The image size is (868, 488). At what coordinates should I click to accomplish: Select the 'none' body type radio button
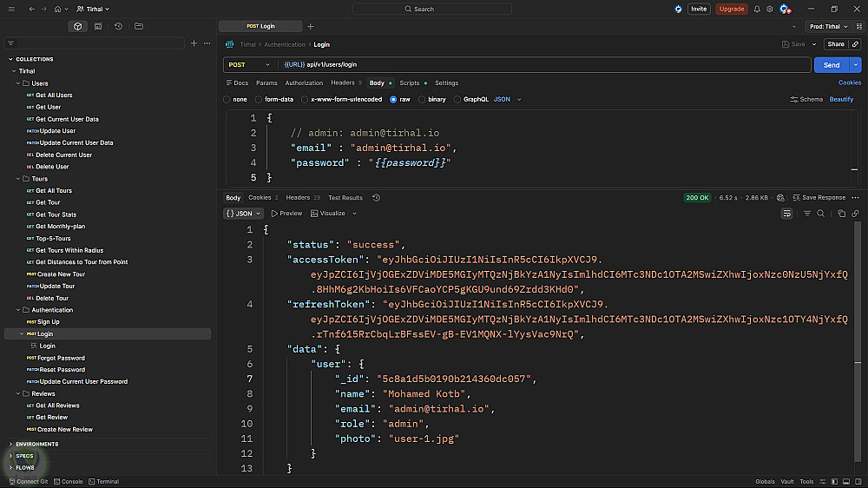pyautogui.click(x=228, y=100)
